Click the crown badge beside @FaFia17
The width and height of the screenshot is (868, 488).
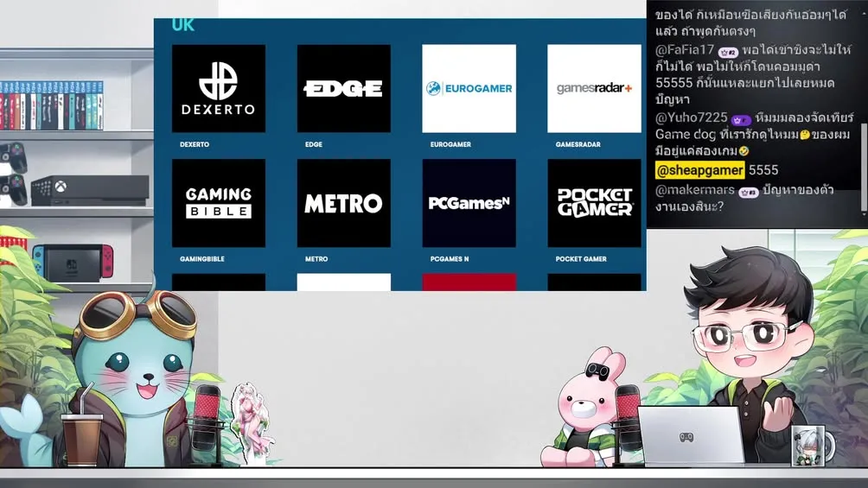(728, 52)
